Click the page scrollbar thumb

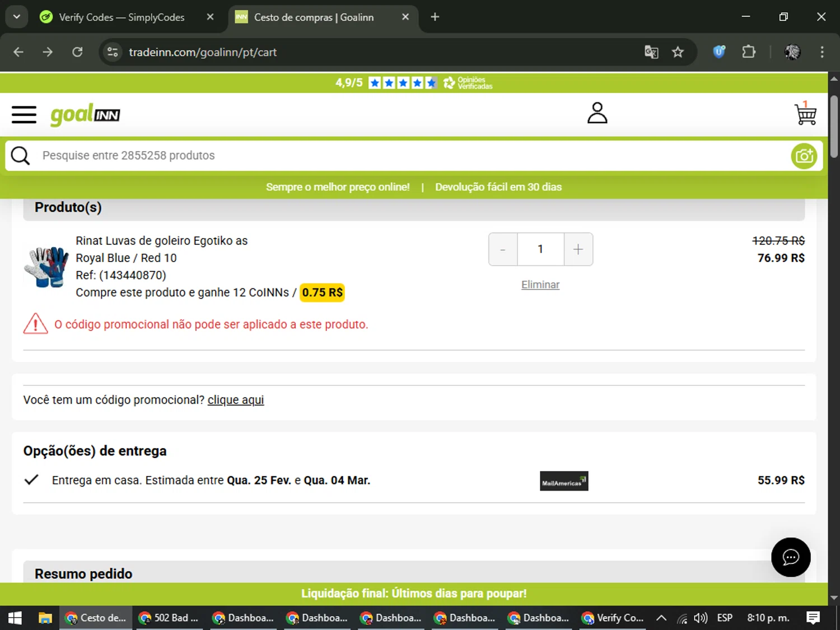click(x=834, y=126)
